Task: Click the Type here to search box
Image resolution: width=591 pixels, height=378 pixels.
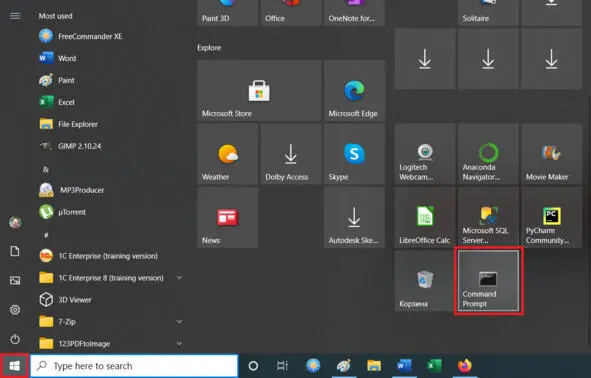Action: (134, 366)
